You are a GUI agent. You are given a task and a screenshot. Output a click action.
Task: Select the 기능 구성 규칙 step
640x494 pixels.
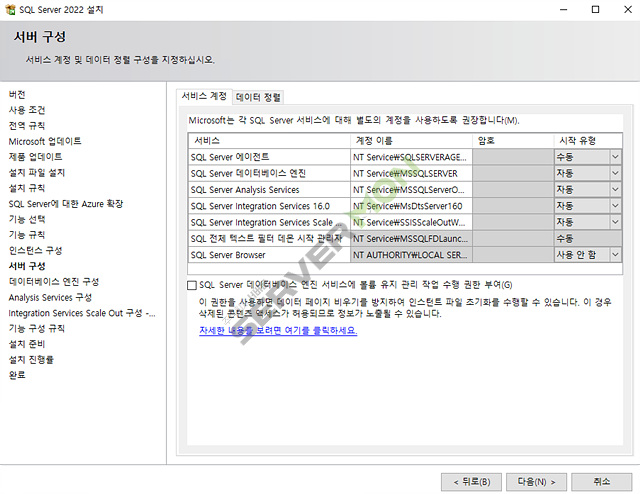37,329
